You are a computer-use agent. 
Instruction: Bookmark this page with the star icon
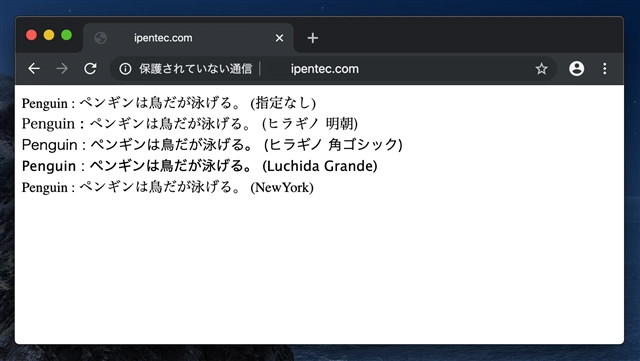[541, 69]
